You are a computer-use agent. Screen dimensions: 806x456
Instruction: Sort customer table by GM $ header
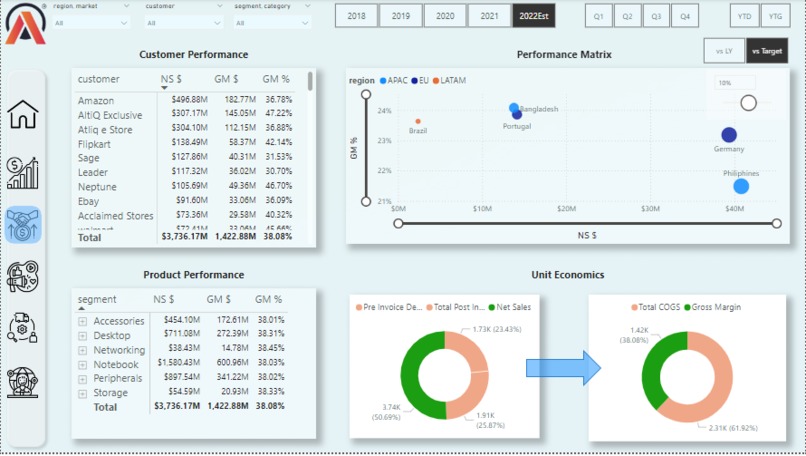coord(226,79)
